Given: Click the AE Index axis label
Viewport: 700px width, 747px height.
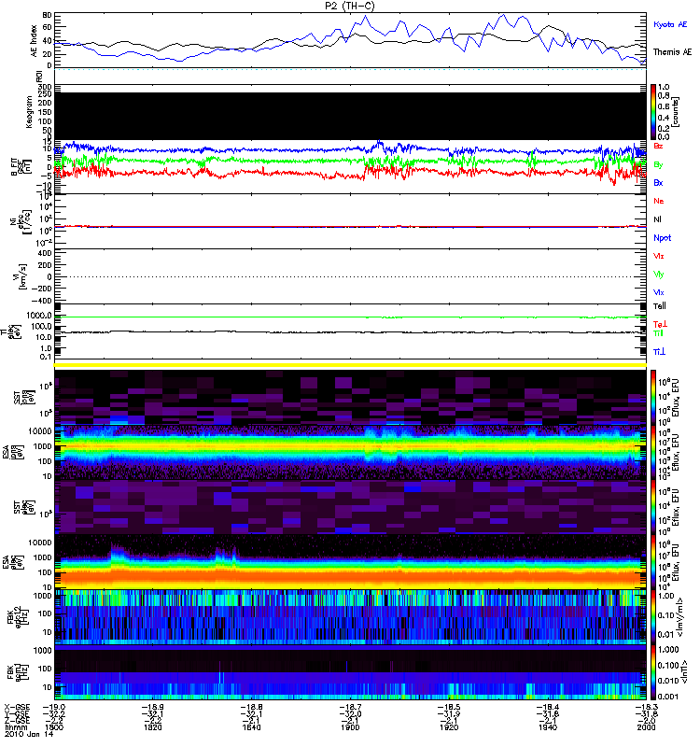Looking at the screenshot, I should [x=34, y=40].
